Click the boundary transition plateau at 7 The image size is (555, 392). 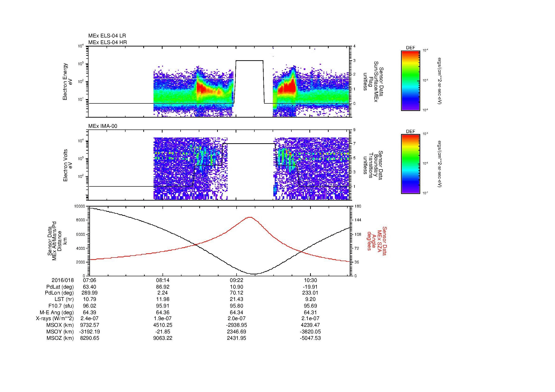249,144
